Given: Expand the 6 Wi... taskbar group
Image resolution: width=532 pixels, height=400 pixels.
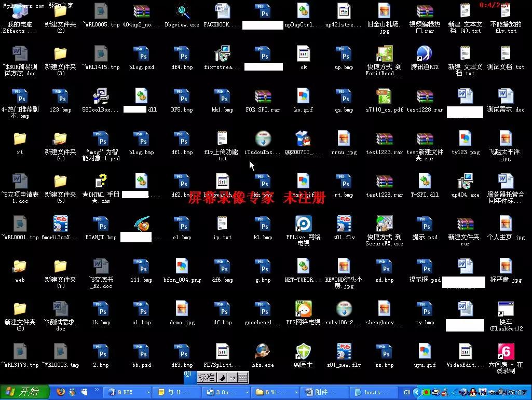Looking at the screenshot, I should click(296, 393).
